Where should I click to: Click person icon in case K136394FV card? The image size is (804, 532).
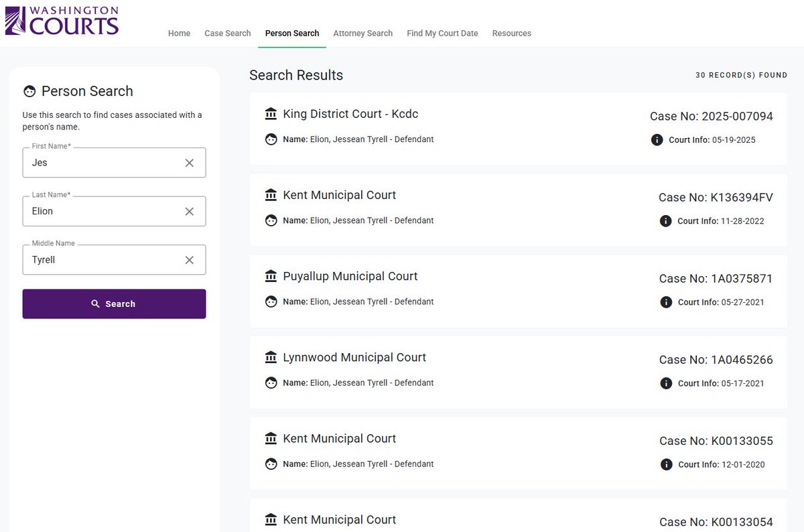[271, 220]
